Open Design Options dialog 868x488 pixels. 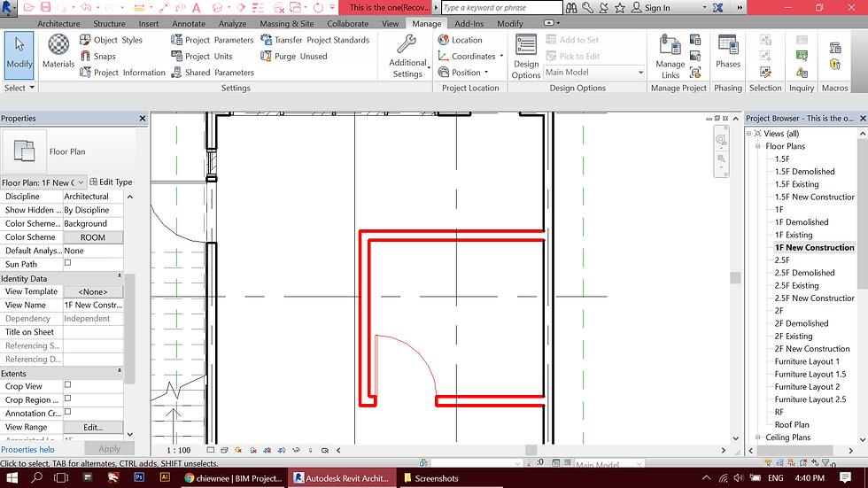525,57
